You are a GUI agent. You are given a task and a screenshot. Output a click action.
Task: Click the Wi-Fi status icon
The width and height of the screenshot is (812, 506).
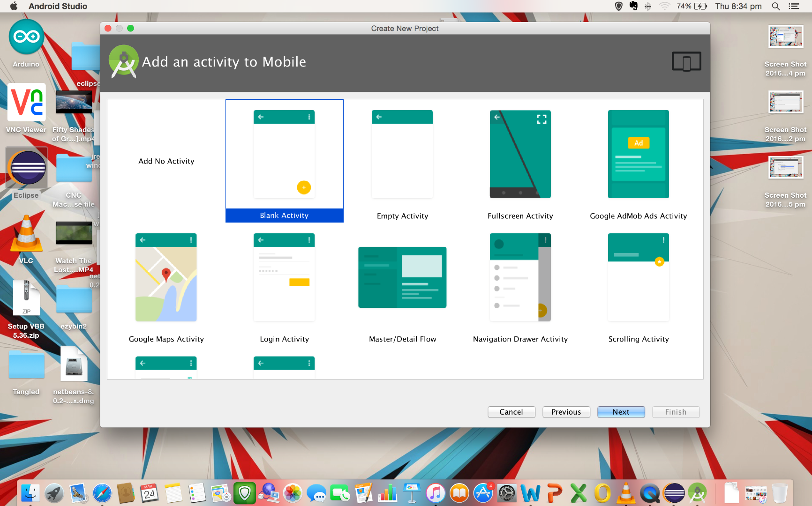[x=664, y=6]
